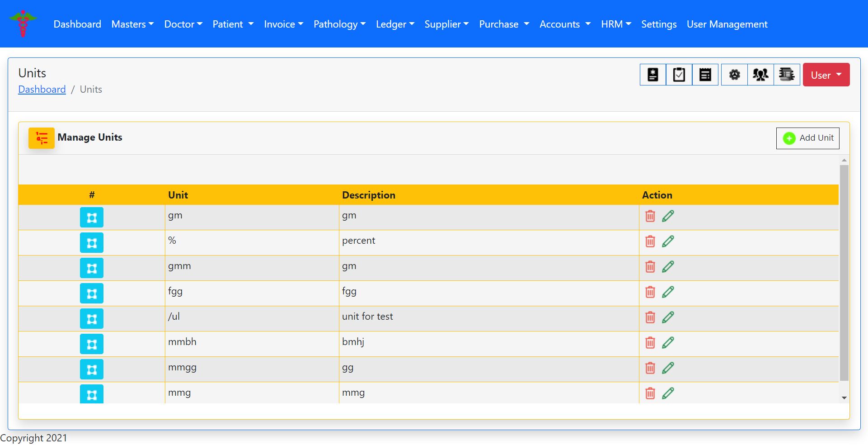
Task: Go to Settings in navigation bar
Action: coord(658,24)
